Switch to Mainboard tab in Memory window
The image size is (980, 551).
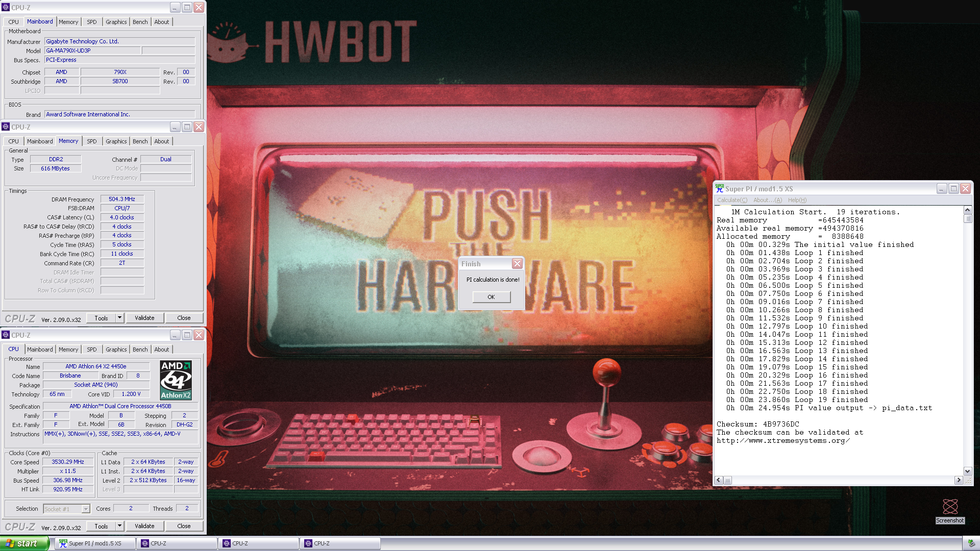tap(40, 141)
